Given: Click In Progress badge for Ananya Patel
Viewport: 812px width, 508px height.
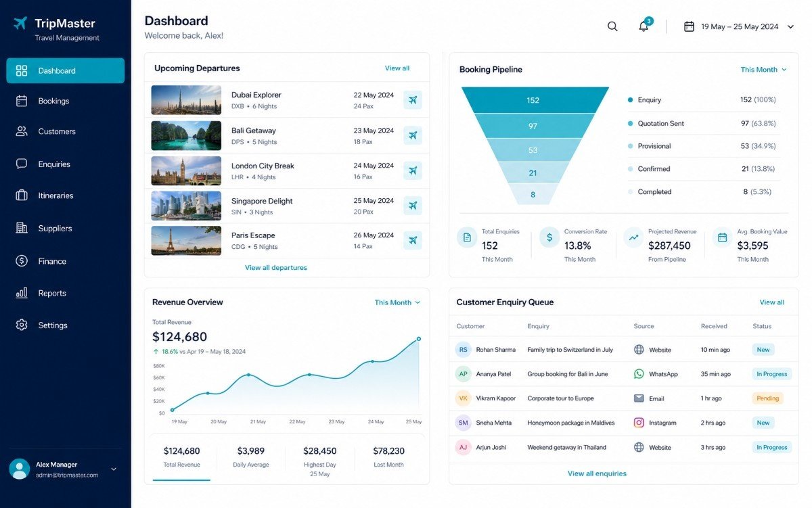Looking at the screenshot, I should coord(772,374).
